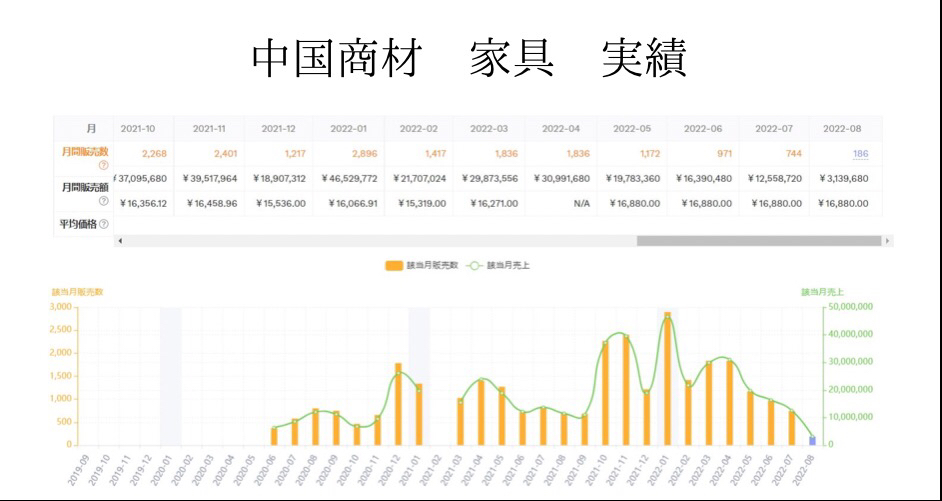Click the table's right scroll arrow
942x501 pixels.
887,241
